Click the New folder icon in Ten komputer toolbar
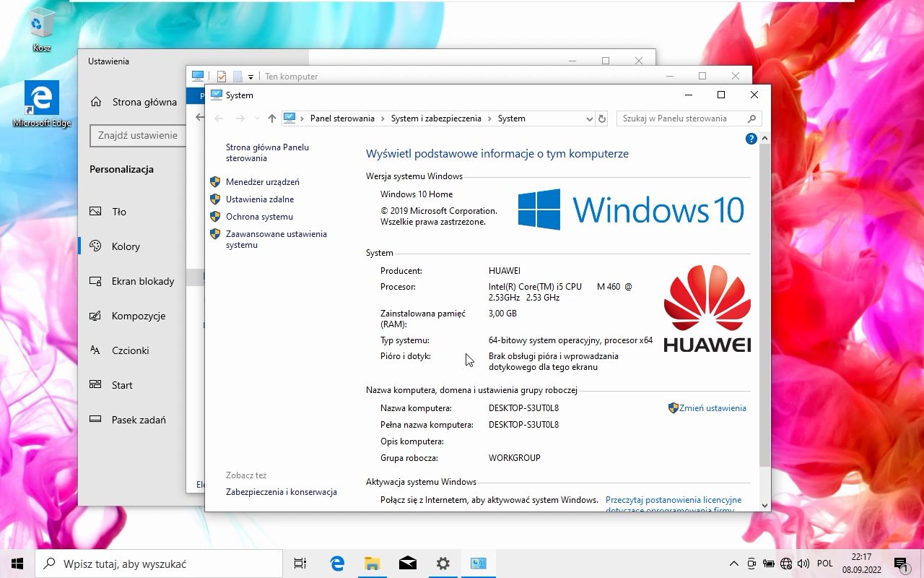 pos(237,76)
